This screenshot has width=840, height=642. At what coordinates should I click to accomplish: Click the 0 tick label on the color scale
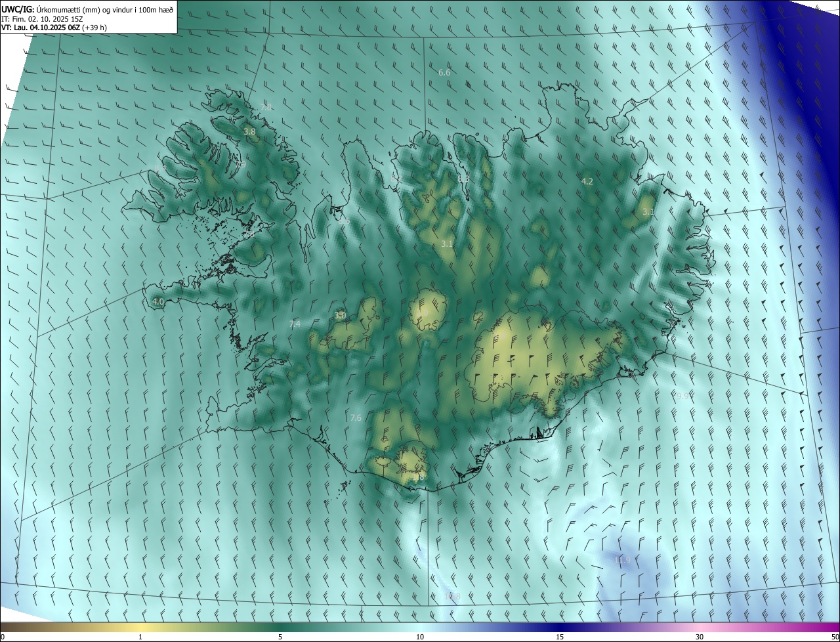pyautogui.click(x=3, y=637)
